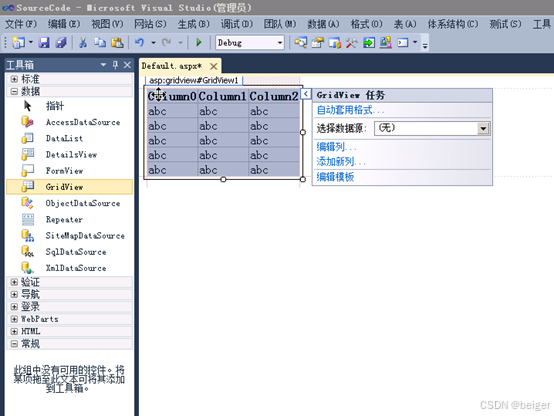
Task: Open Object Browser toolbar icon
Action: pyautogui.click(x=335, y=43)
